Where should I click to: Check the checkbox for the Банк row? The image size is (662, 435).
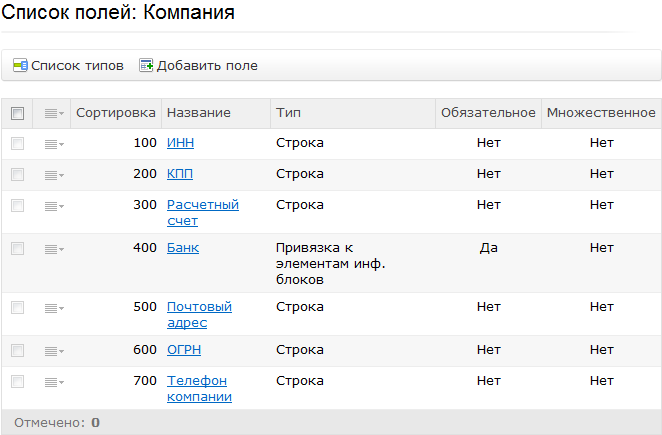17,248
